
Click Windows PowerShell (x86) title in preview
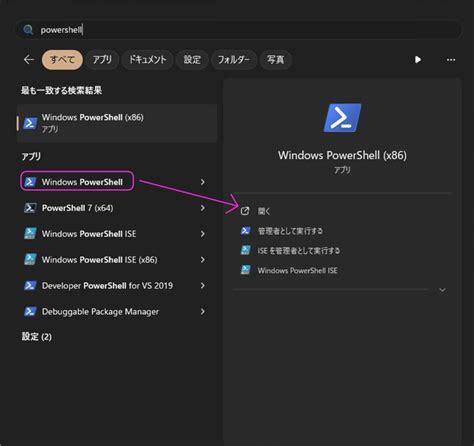pos(342,155)
